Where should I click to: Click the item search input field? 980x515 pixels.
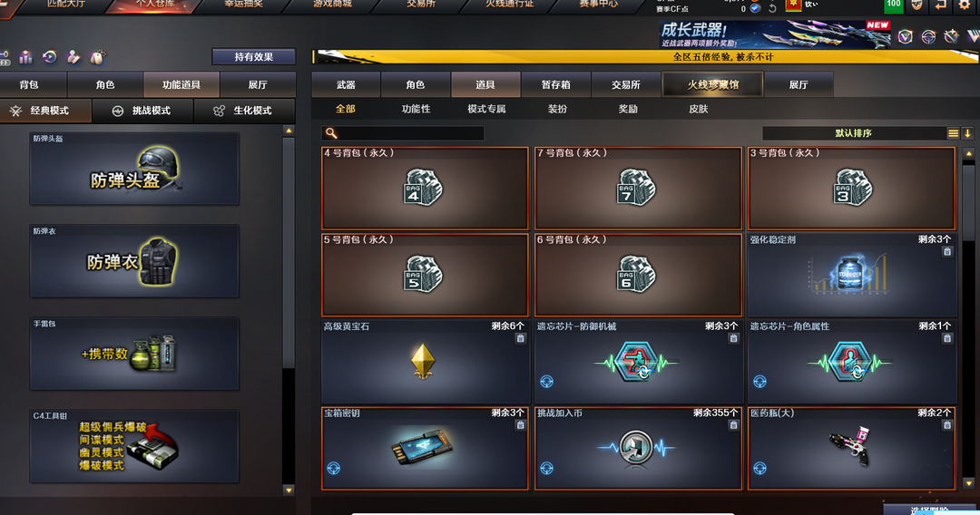[403, 133]
